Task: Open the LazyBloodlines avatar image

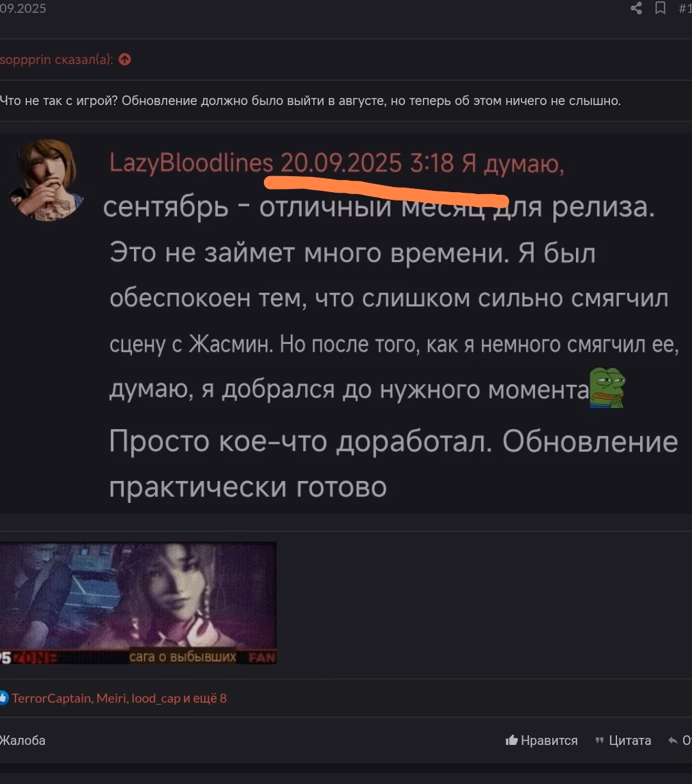Action: click(x=46, y=181)
